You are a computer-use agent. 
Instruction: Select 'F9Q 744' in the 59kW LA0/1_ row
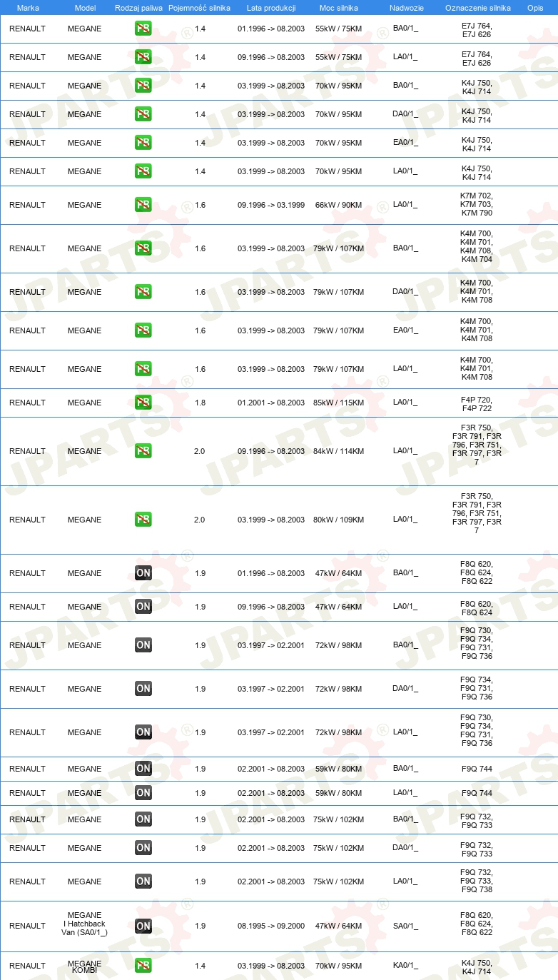(x=477, y=793)
